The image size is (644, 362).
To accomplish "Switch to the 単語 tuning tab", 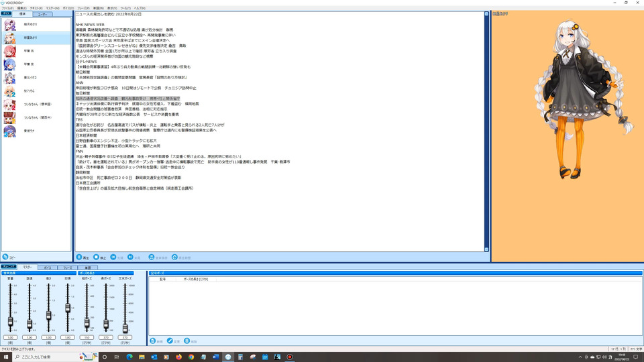I will [x=87, y=267].
